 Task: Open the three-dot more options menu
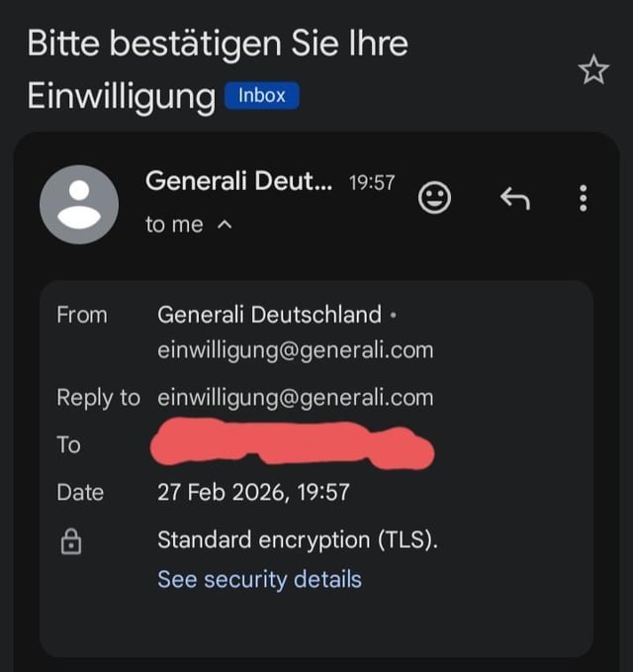point(583,199)
